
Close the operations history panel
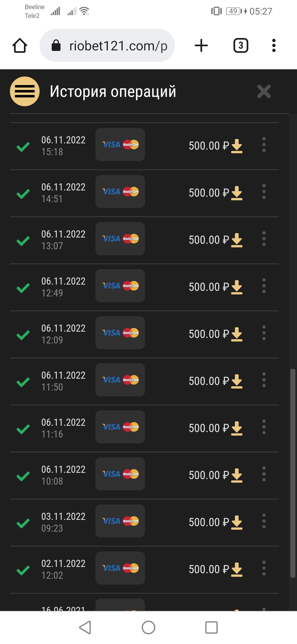264,91
